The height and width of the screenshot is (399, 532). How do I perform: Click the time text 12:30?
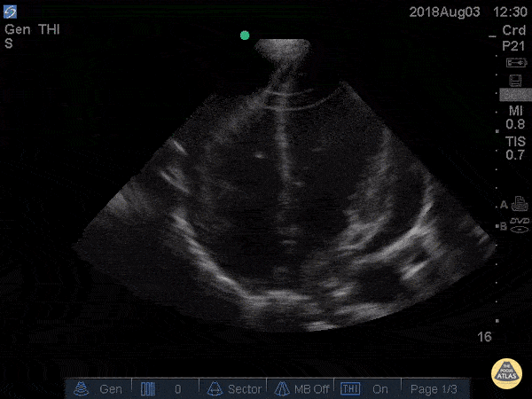point(510,12)
